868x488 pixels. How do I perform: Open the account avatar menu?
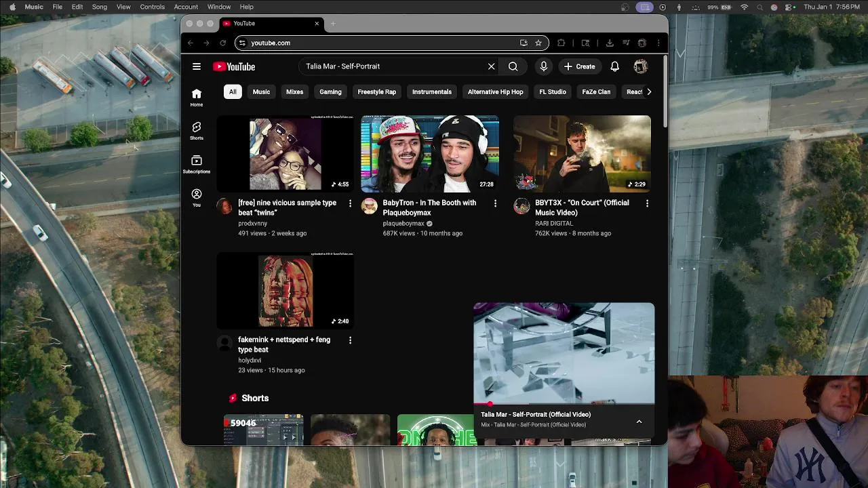(x=641, y=66)
